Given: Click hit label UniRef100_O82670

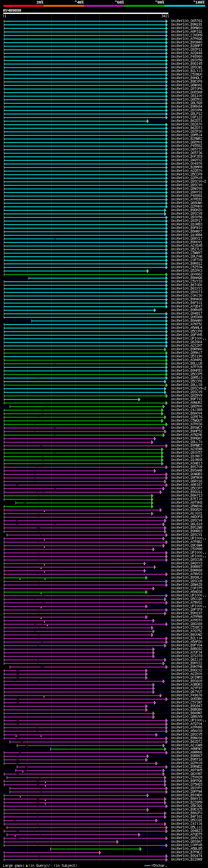Looking at the screenshot, I should [x=187, y=125].
